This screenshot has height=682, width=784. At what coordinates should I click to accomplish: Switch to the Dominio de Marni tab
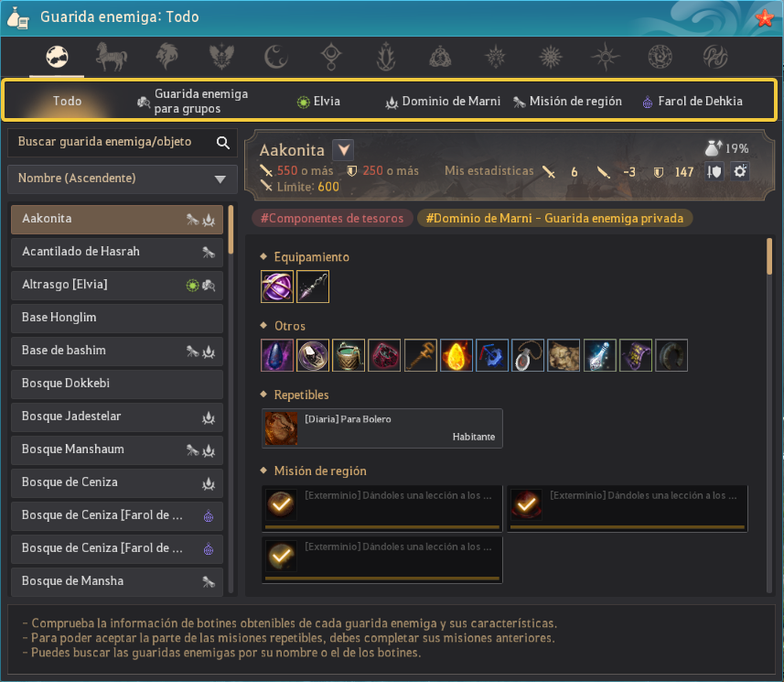(x=443, y=102)
